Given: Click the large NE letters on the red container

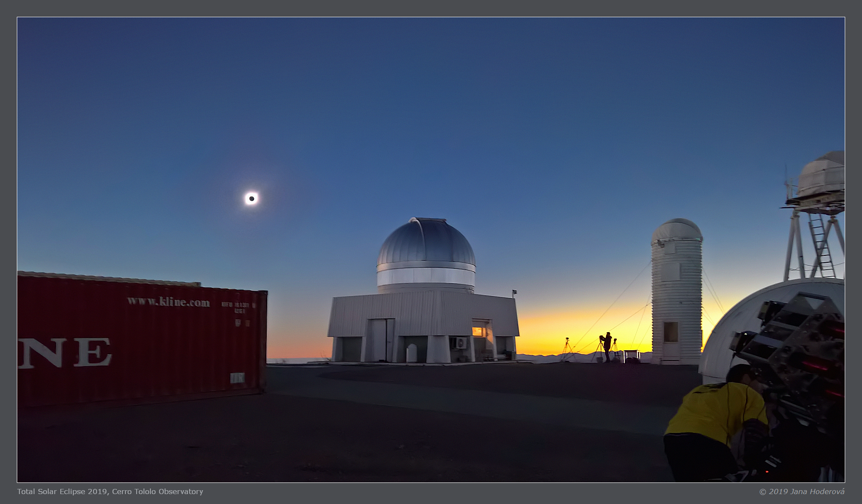Looking at the screenshot, I should coord(66,353).
